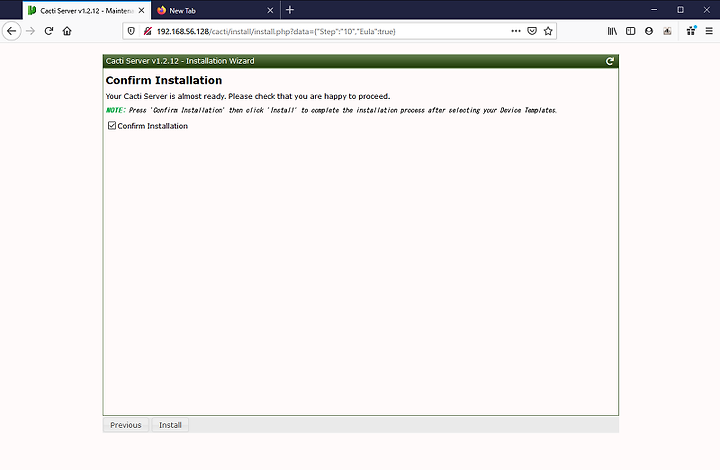The height and width of the screenshot is (470, 720).
Task: Close the Firefox window
Action: [x=707, y=10]
